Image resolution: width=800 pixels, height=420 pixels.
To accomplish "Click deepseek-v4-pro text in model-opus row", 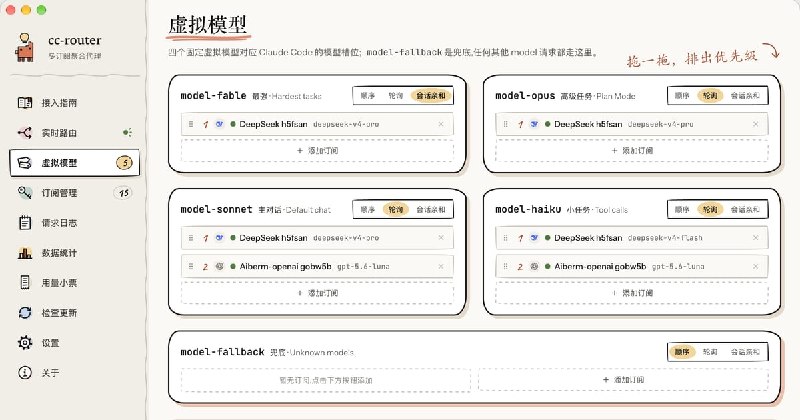I will (x=660, y=124).
